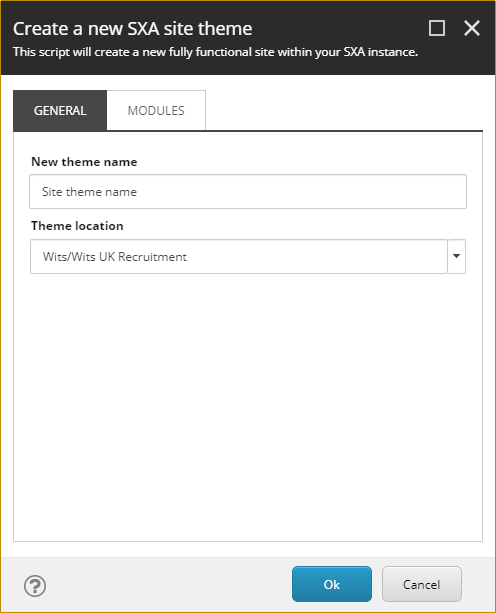The image size is (496, 613).
Task: Select the GENERAL tab
Action: point(60,111)
